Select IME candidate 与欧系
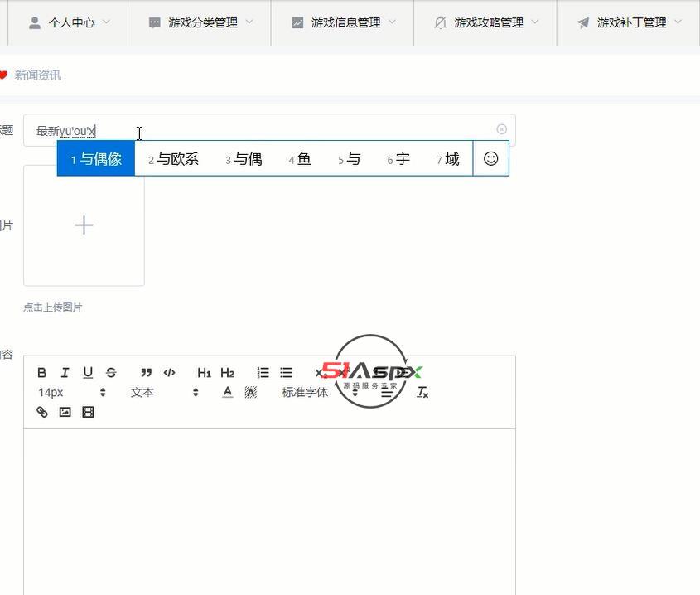 coord(173,159)
